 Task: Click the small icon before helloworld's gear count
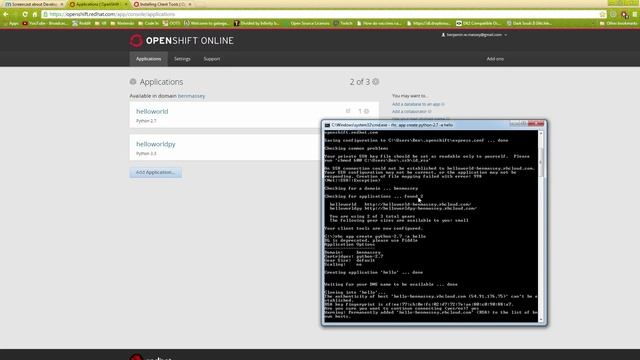tap(348, 111)
